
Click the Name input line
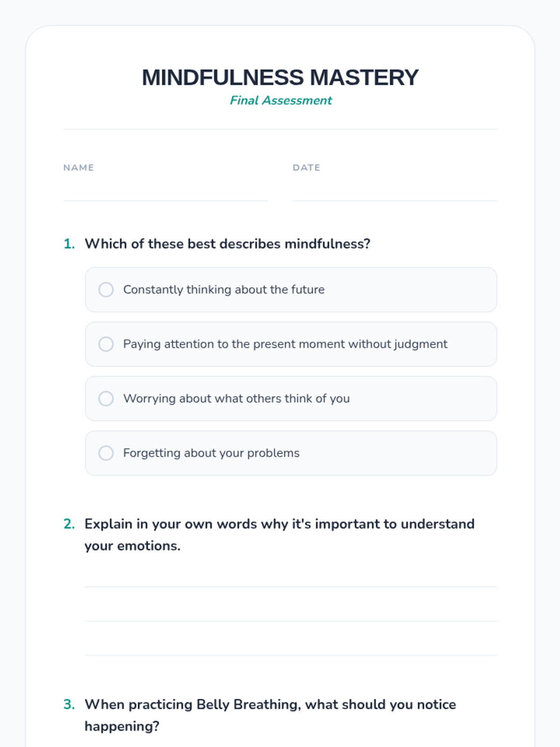165,191
